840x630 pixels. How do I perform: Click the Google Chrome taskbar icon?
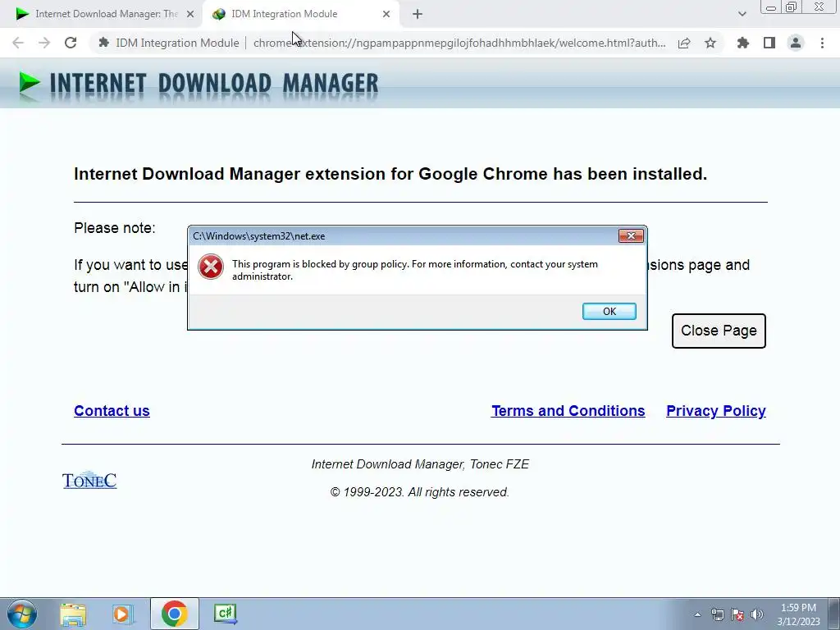174,614
